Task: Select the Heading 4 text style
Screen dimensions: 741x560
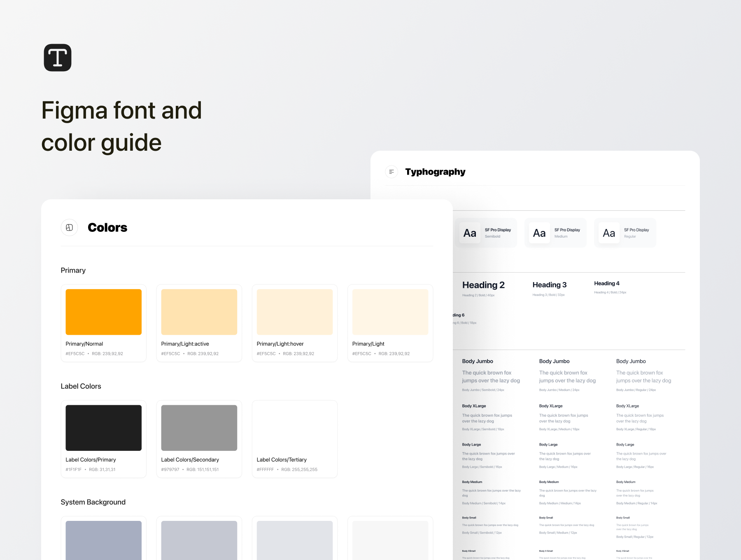Action: pyautogui.click(x=606, y=283)
